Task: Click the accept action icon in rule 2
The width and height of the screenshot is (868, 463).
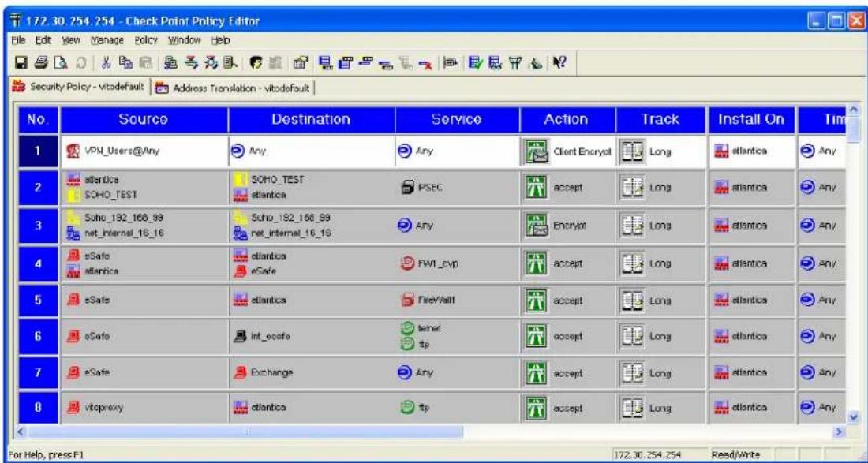Action: [x=535, y=188]
